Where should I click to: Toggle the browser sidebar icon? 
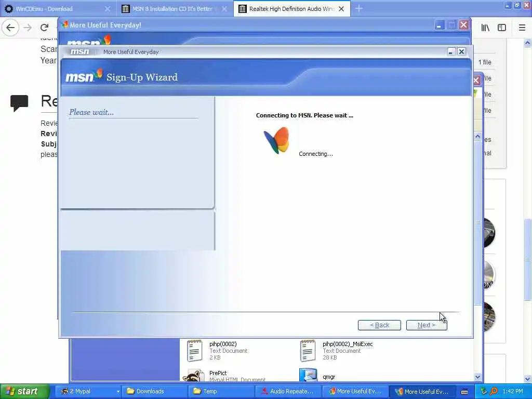(x=502, y=28)
